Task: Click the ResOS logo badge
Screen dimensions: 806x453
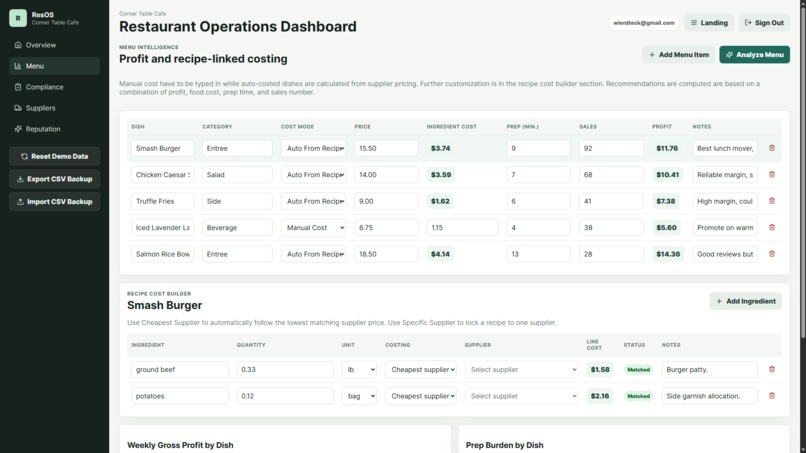Action: coord(18,18)
